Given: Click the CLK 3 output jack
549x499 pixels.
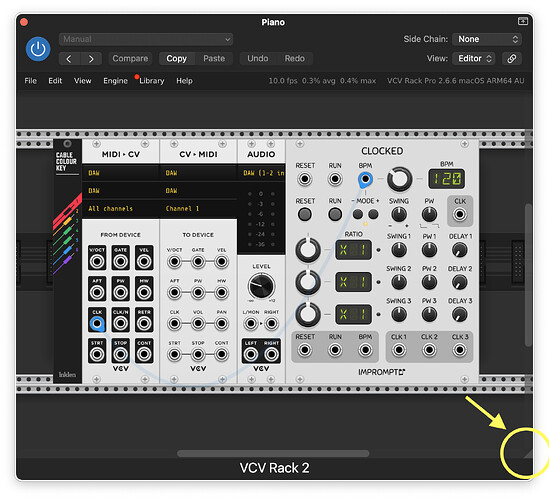Looking at the screenshot, I should 460,349.
